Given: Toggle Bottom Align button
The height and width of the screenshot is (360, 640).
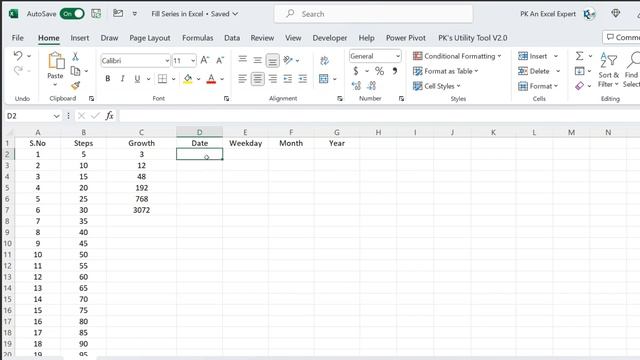Looking at the screenshot, I should tap(273, 61).
